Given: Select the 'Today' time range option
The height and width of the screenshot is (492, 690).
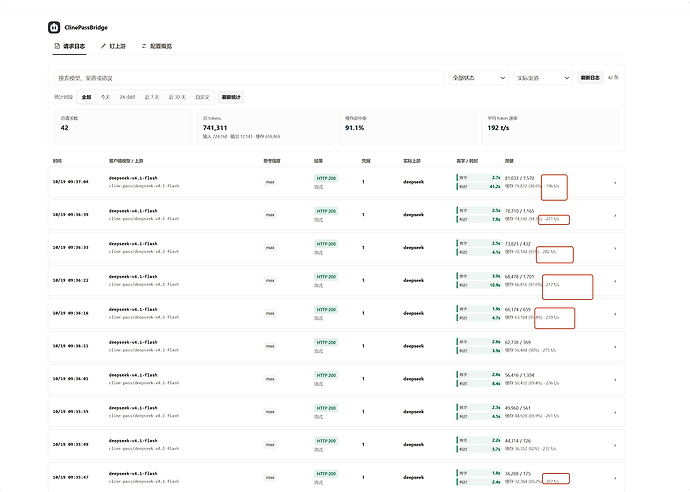Looking at the screenshot, I should (106, 97).
